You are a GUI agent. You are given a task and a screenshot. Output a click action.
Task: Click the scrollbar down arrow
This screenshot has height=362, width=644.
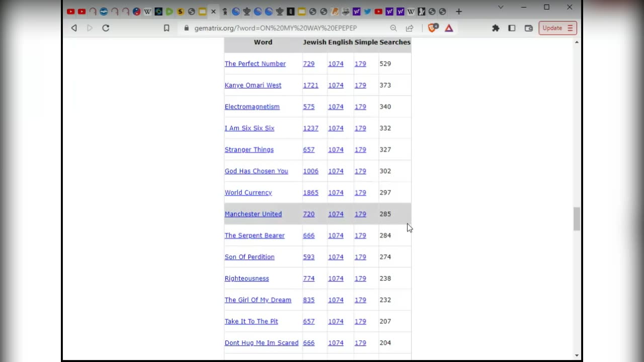tap(577, 355)
